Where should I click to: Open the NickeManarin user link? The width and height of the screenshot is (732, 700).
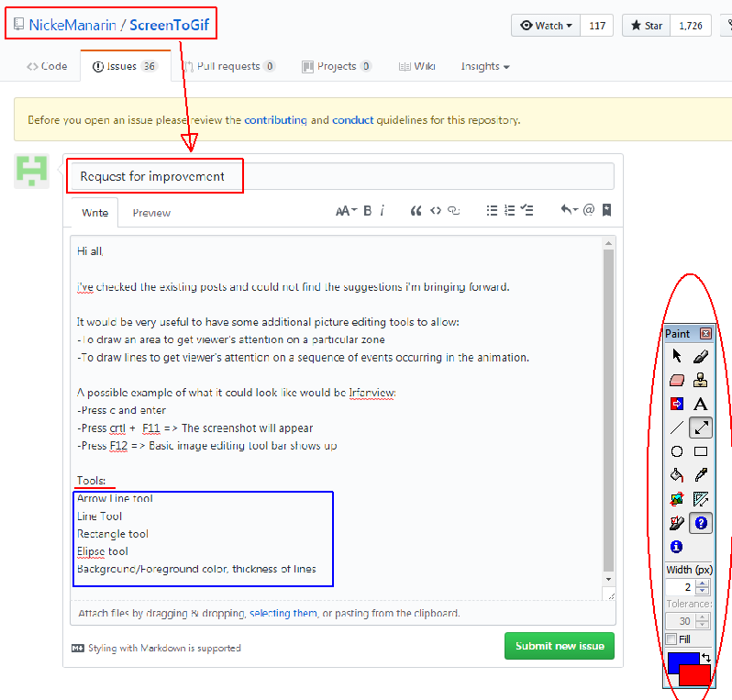tap(72, 25)
